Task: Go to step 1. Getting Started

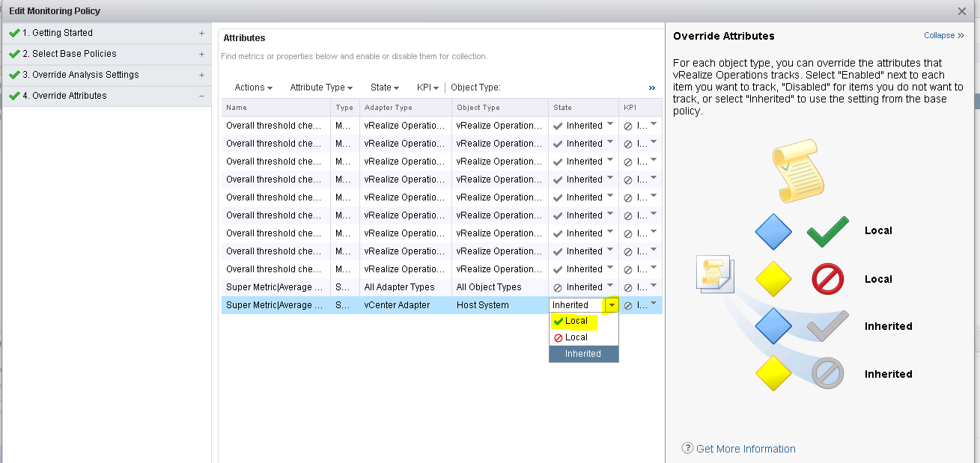Action: [x=57, y=33]
